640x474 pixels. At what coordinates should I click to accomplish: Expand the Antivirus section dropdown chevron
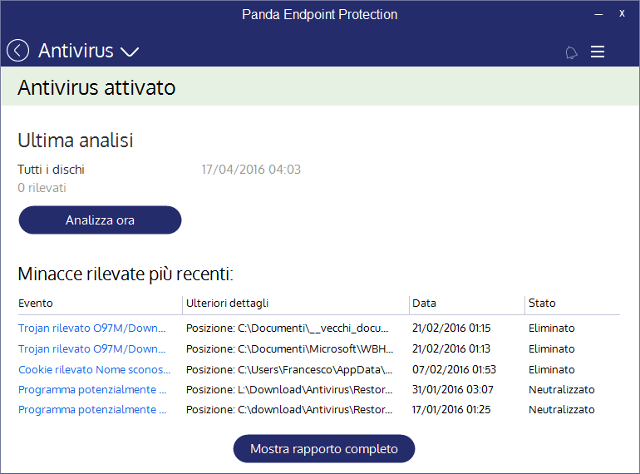pyautogui.click(x=130, y=52)
